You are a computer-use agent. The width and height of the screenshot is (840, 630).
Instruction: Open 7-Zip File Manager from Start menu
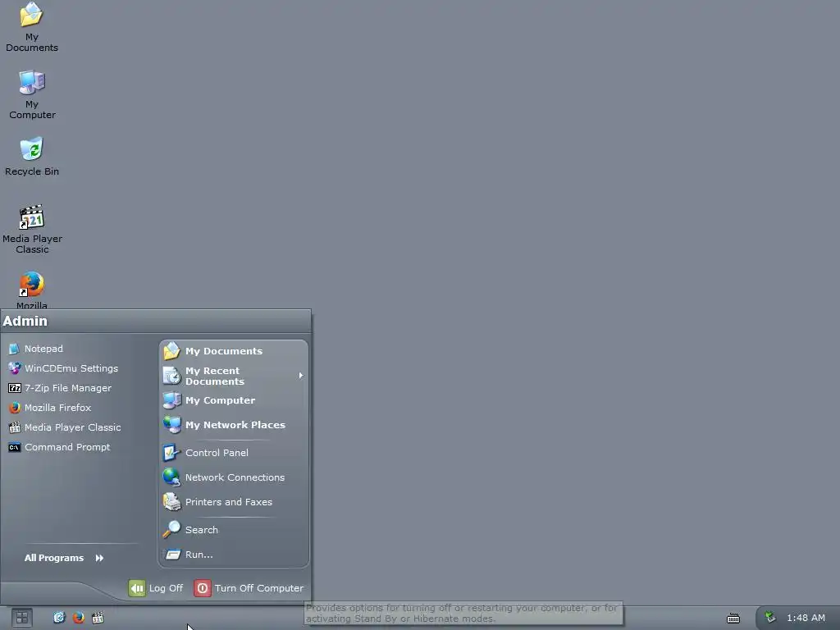60,388
